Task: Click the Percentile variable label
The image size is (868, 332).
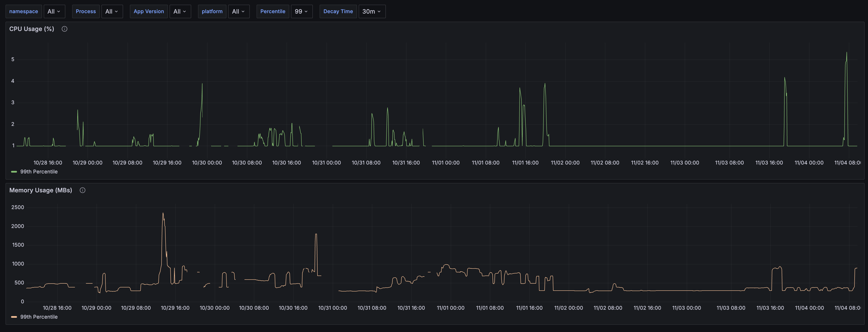Action: click(x=272, y=11)
